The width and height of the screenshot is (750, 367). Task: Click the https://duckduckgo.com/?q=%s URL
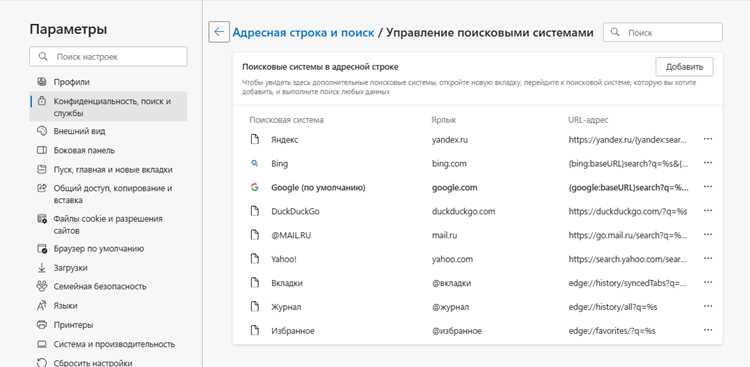(628, 211)
